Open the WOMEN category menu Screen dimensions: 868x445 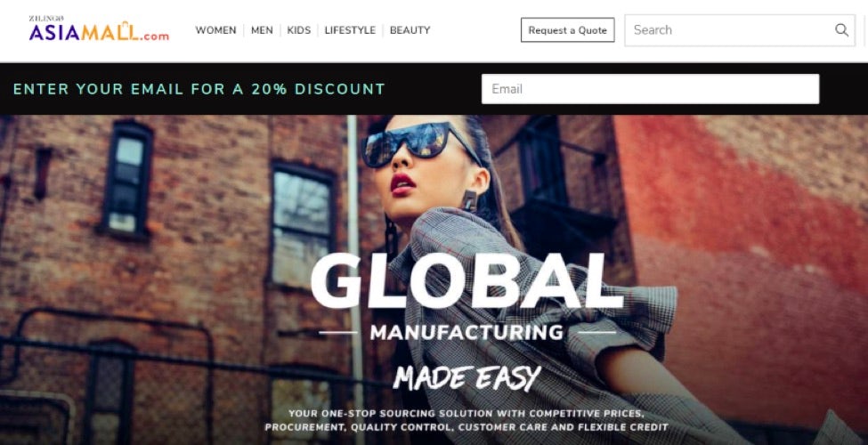point(216,30)
